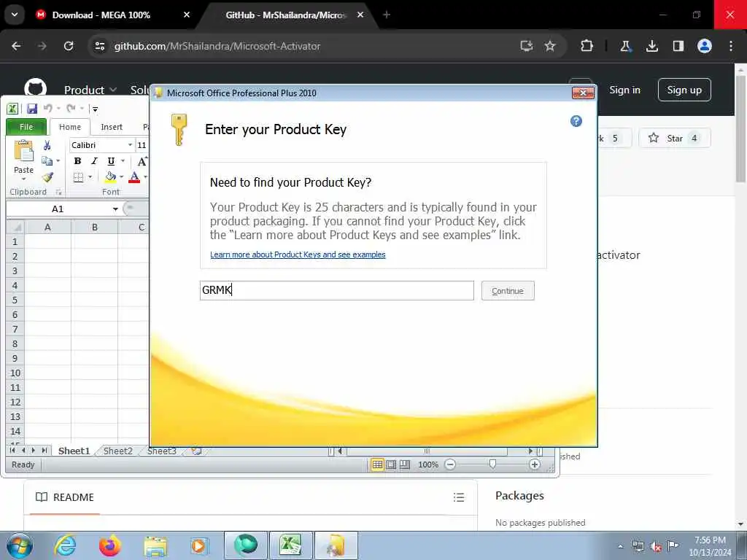Viewport: 747px width, 560px height.
Task: Apply the yellow Fill Color bucket
Action: (111, 177)
